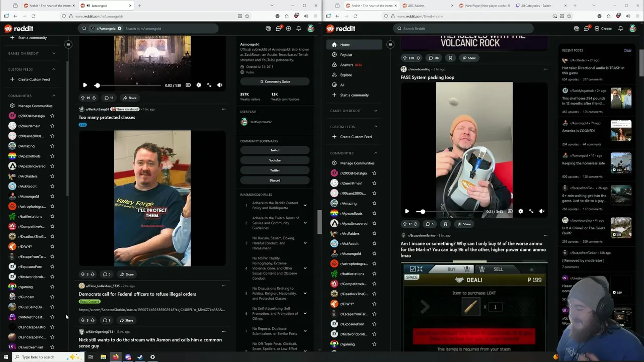The width and height of the screenshot is (644, 362).
Task: Favorite r/DIWHY in right window sidebar
Action: tap(374, 304)
